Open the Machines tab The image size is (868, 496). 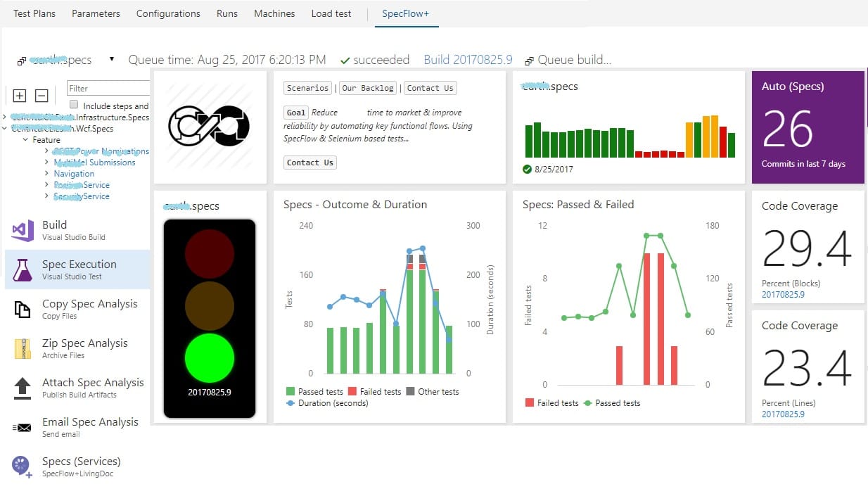pos(274,13)
